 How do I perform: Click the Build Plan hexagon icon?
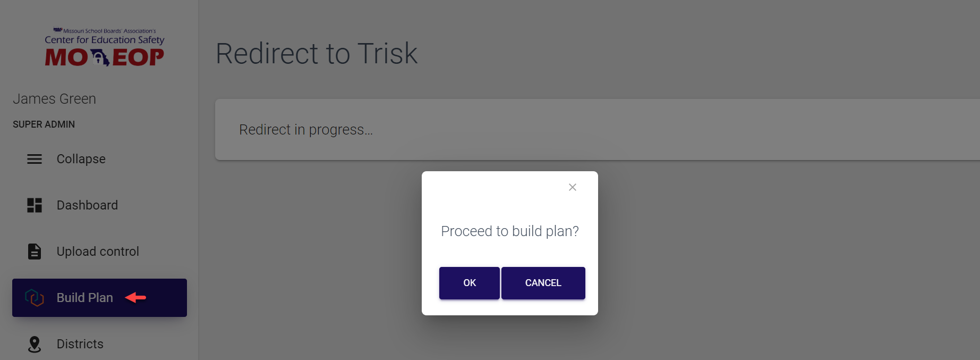point(35,298)
